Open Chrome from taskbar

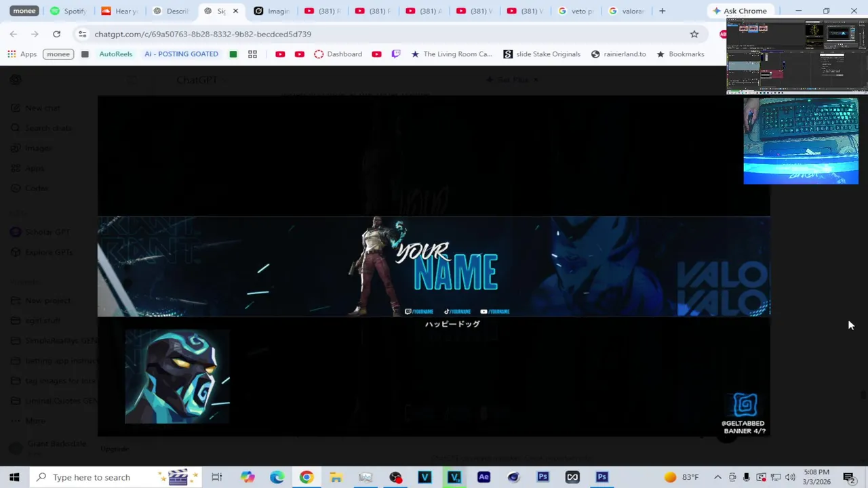[307, 477]
